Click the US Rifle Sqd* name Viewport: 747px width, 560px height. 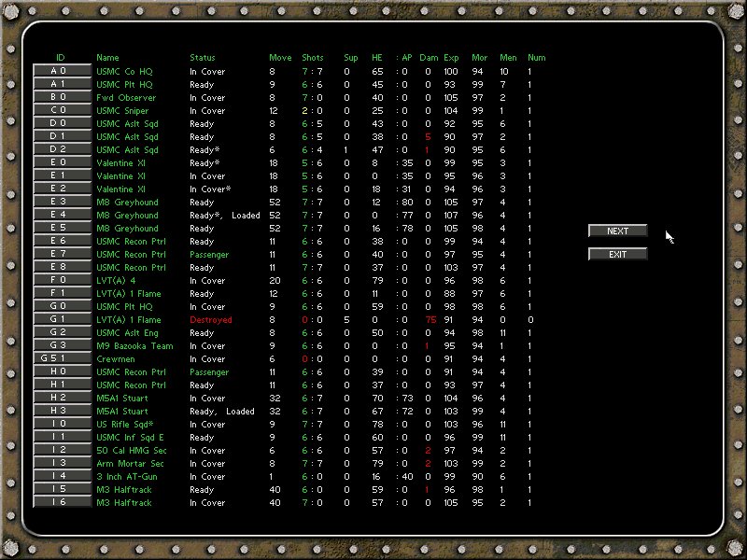coord(125,425)
